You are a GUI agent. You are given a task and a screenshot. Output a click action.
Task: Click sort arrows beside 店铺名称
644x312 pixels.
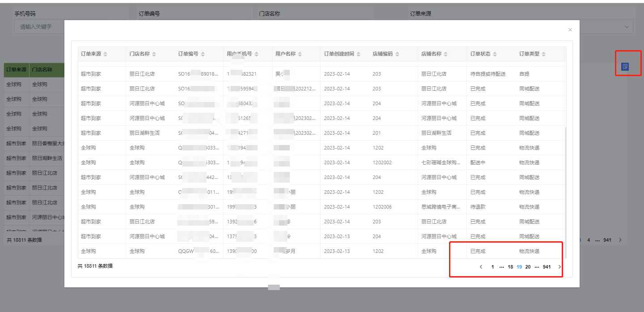tap(446, 54)
